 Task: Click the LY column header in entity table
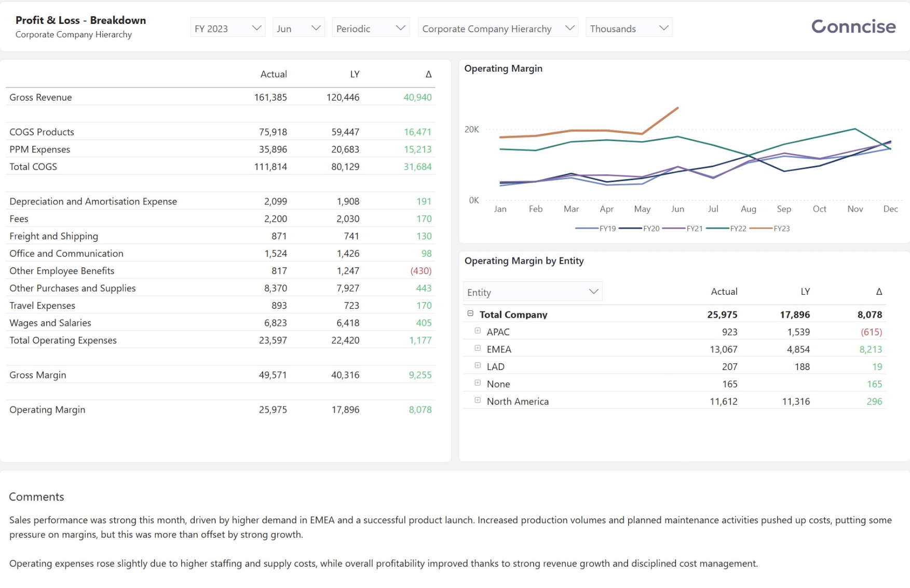point(805,292)
